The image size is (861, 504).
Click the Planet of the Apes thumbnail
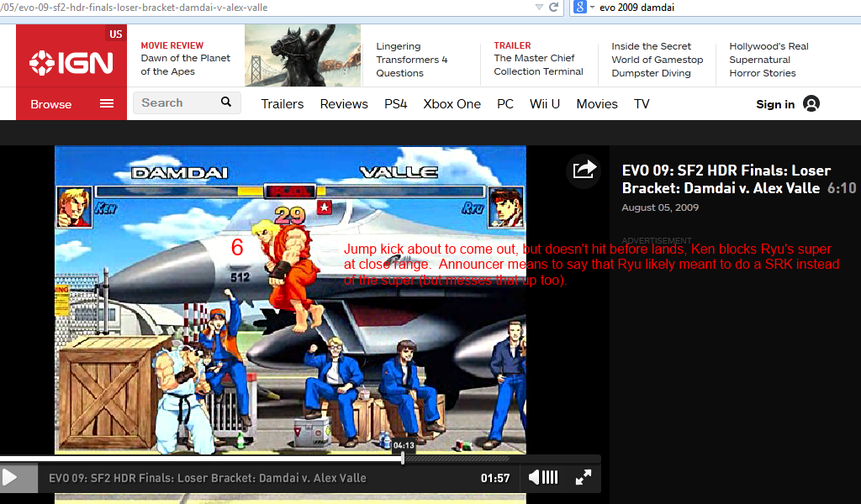pyautogui.click(x=303, y=55)
